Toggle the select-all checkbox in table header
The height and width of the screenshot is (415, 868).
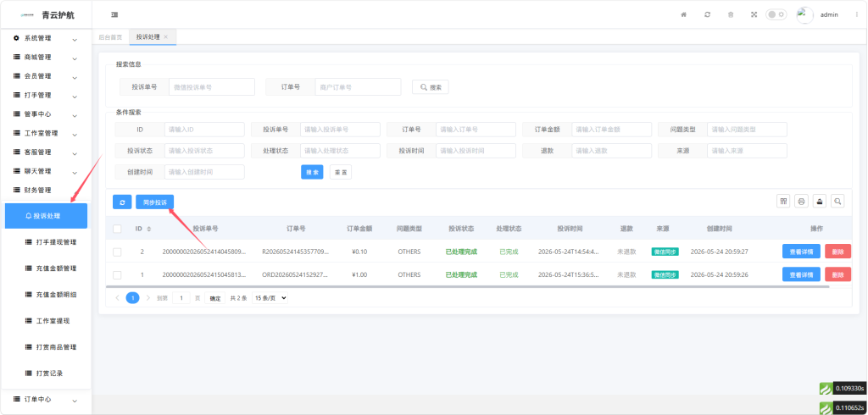(x=117, y=229)
